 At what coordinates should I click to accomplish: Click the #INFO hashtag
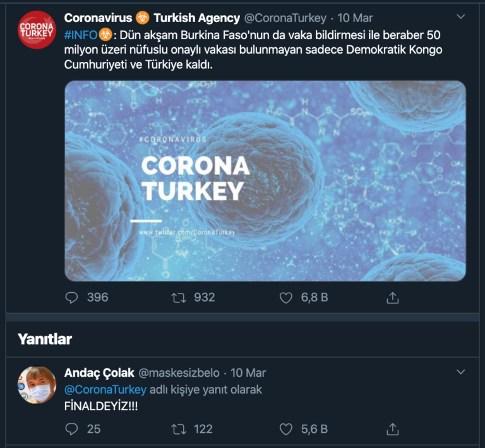click(x=81, y=35)
